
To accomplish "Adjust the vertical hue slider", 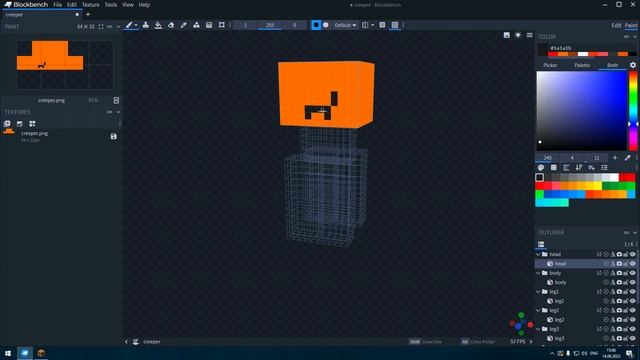I will pyautogui.click(x=633, y=111).
